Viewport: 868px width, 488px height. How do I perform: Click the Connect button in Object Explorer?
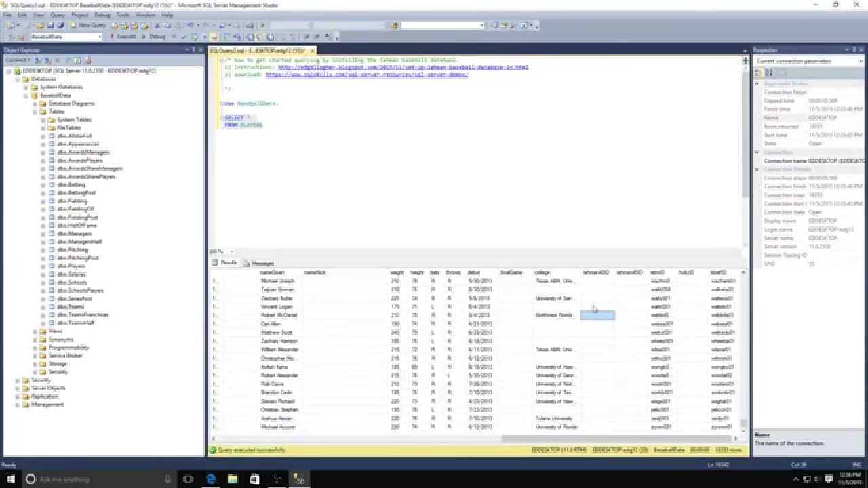pos(17,60)
